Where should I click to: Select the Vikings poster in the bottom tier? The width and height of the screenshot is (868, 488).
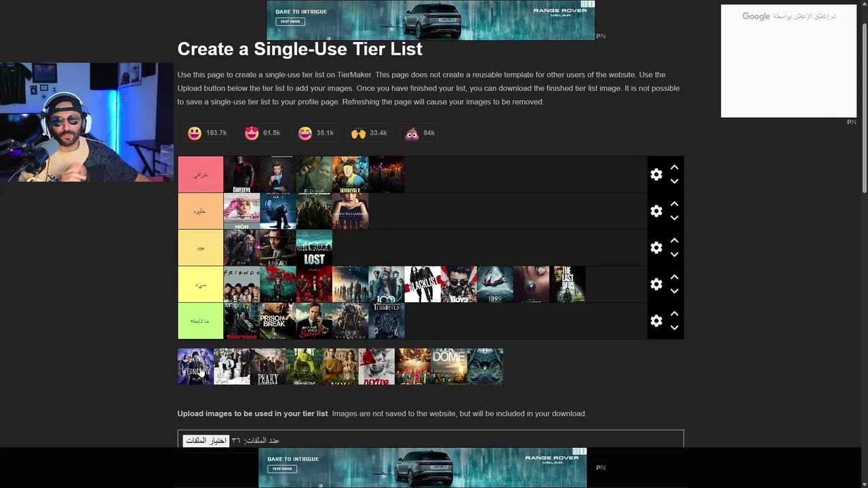[350, 321]
